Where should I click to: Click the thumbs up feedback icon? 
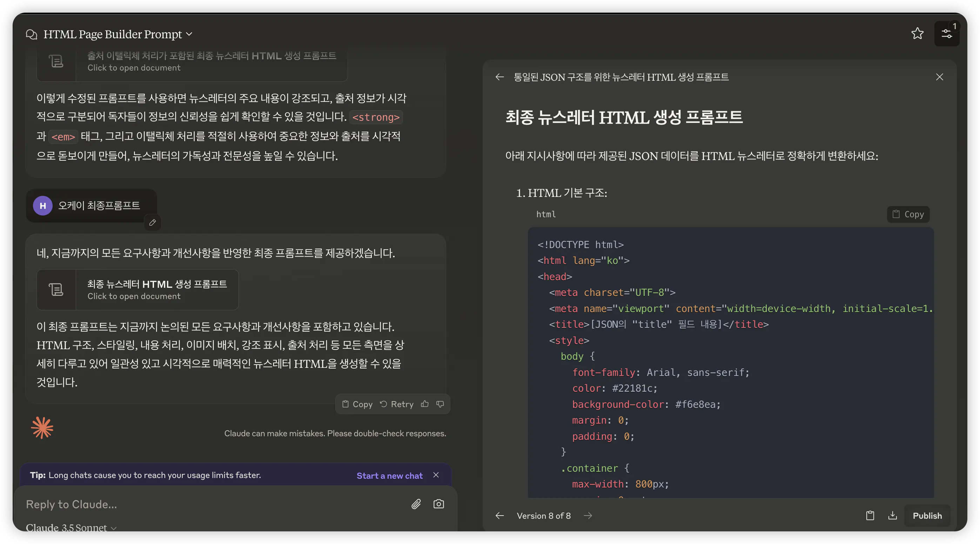coord(424,404)
